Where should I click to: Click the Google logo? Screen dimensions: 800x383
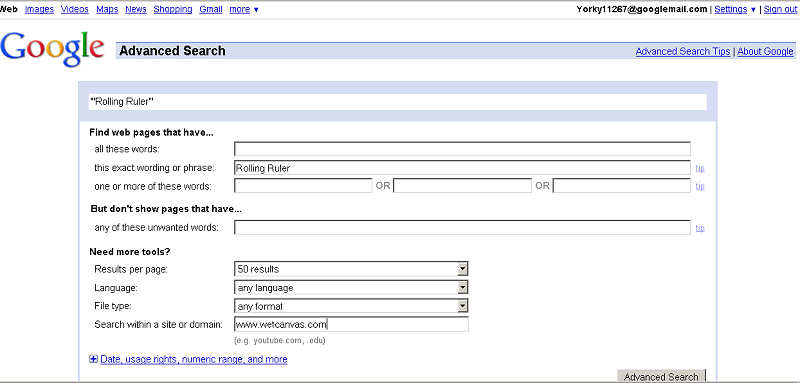click(x=53, y=48)
